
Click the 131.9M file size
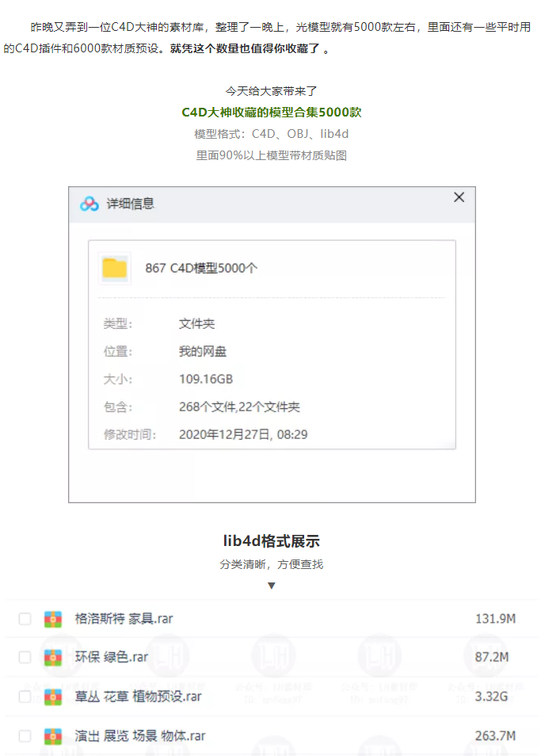pos(495,619)
